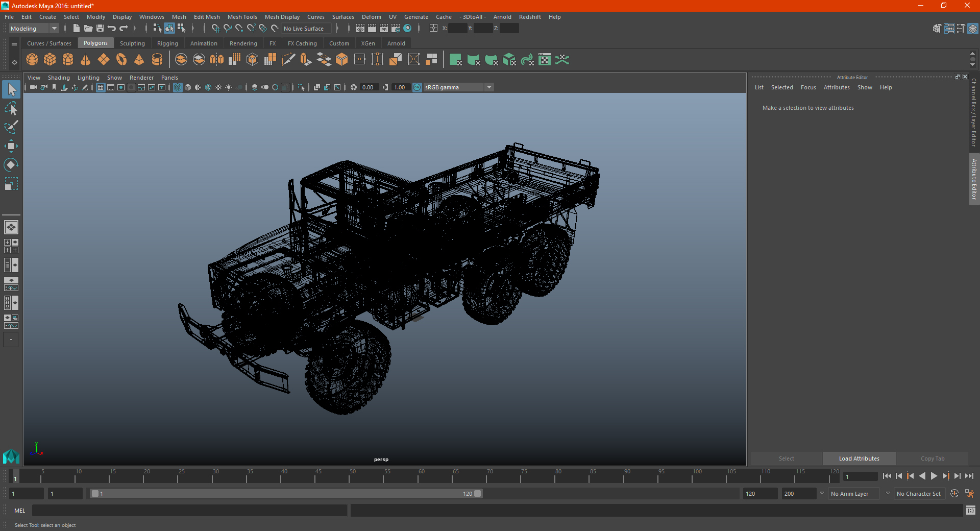Open the Mesh Tools menu
The image size is (980, 531).
point(242,17)
